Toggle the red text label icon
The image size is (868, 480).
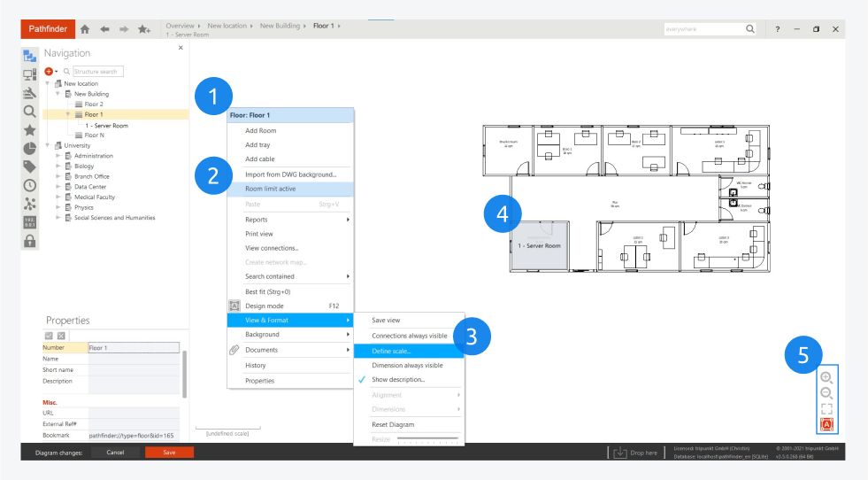826,425
